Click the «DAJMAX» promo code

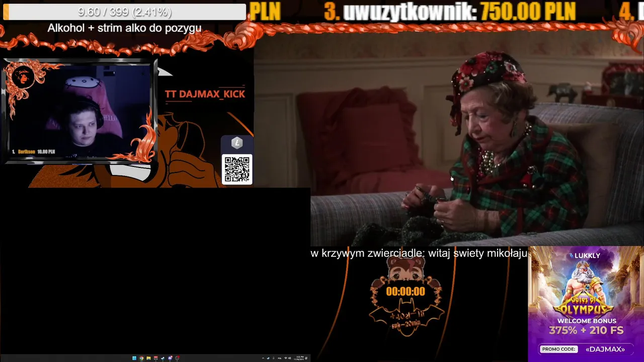605,349
